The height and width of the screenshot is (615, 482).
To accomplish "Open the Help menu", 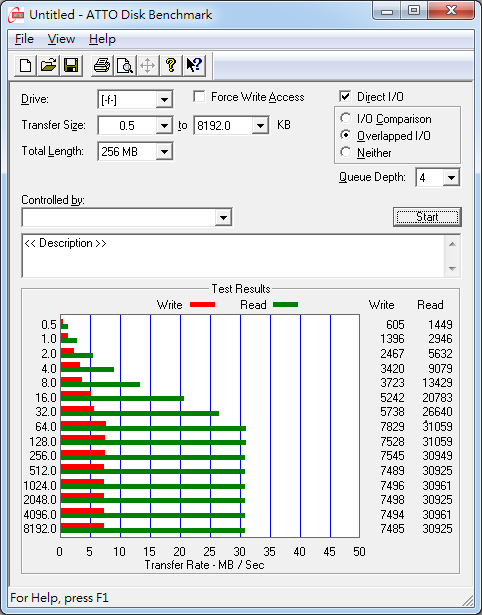I will (102, 39).
